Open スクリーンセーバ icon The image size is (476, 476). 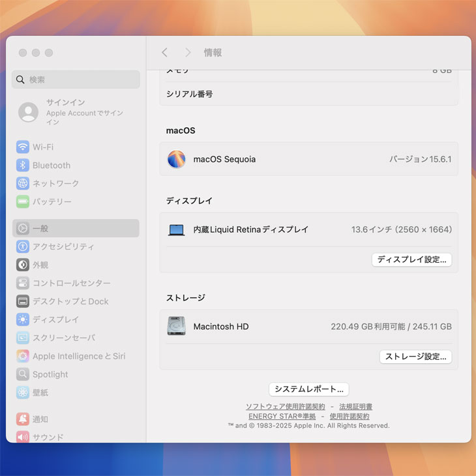coord(23,338)
